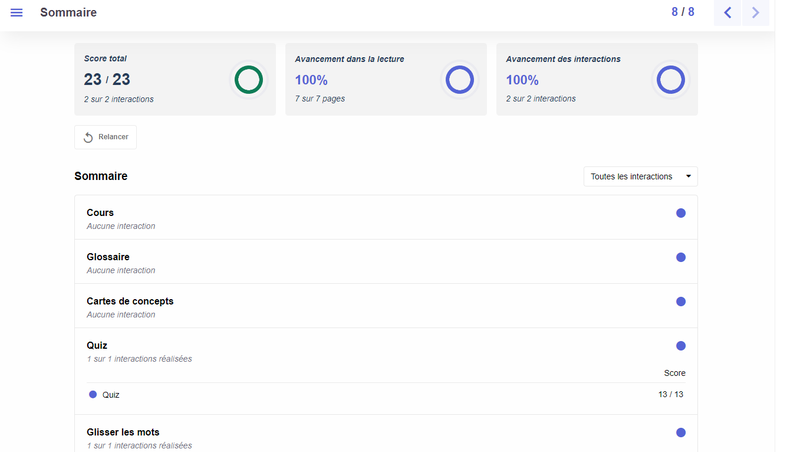Screen dimensions: 800x452
Task: Click the status dot beside Cartes de concepts
Action: [681, 301]
